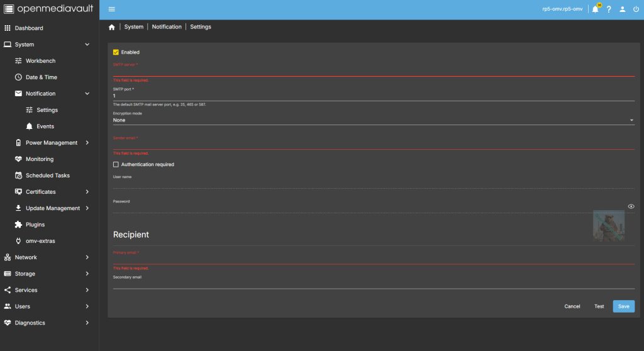Click the power icon in top bar
Screen dimensions: 644x351
(635, 9)
